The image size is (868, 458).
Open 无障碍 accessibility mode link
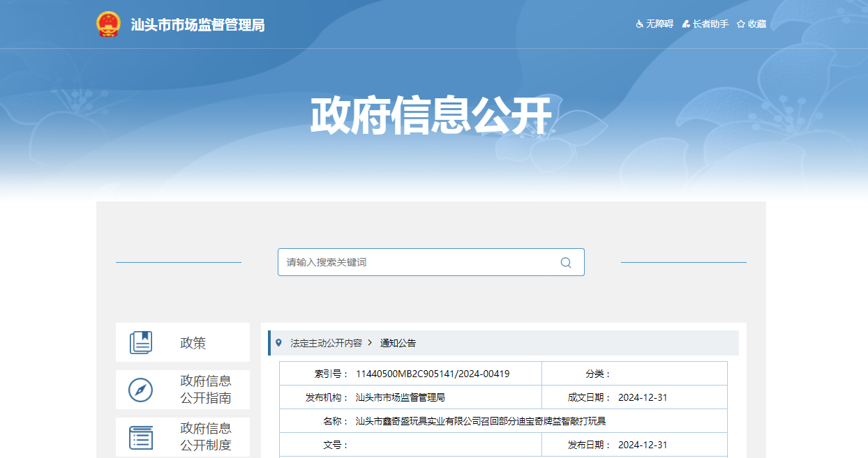pyautogui.click(x=659, y=24)
